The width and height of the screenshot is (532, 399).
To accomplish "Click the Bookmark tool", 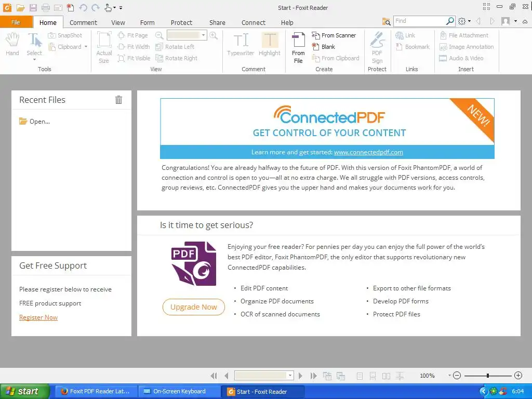I will pyautogui.click(x=413, y=47).
